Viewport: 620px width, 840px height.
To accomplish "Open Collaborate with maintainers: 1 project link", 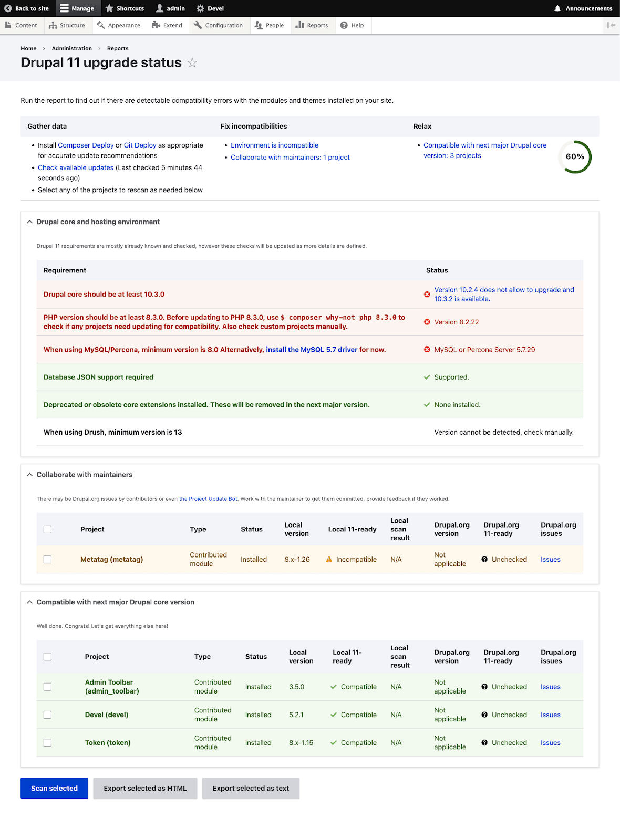I will click(x=290, y=157).
